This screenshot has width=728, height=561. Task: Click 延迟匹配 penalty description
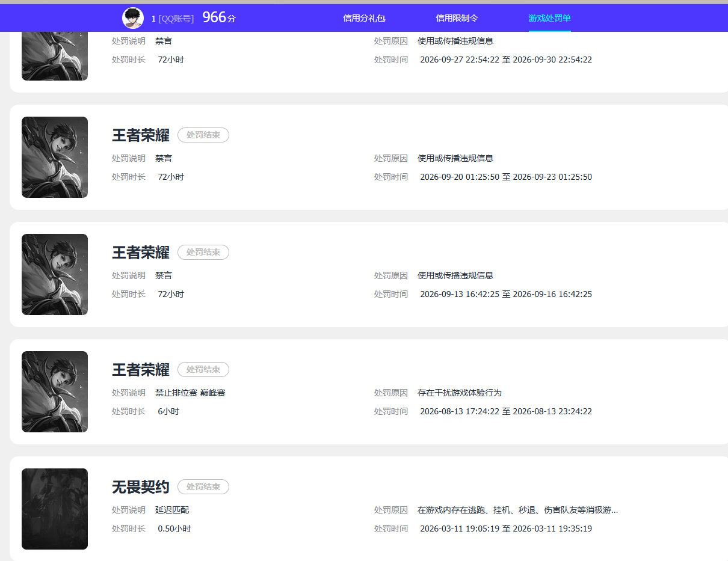coord(172,510)
